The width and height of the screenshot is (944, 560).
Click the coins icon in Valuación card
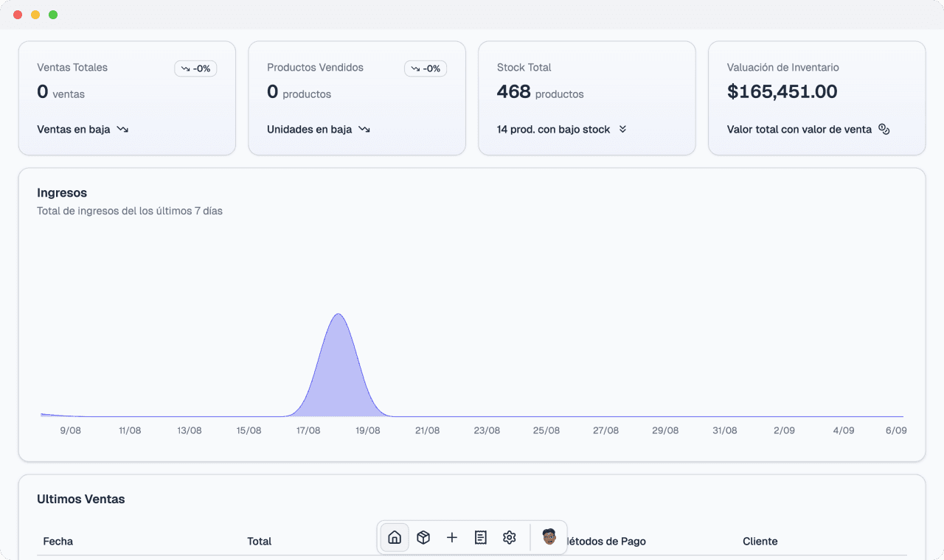pyautogui.click(x=884, y=129)
